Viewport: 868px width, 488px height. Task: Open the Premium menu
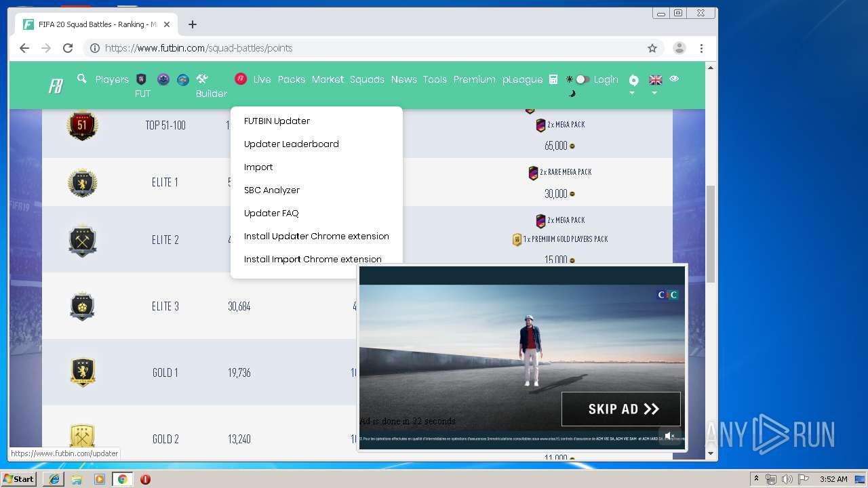(474, 79)
